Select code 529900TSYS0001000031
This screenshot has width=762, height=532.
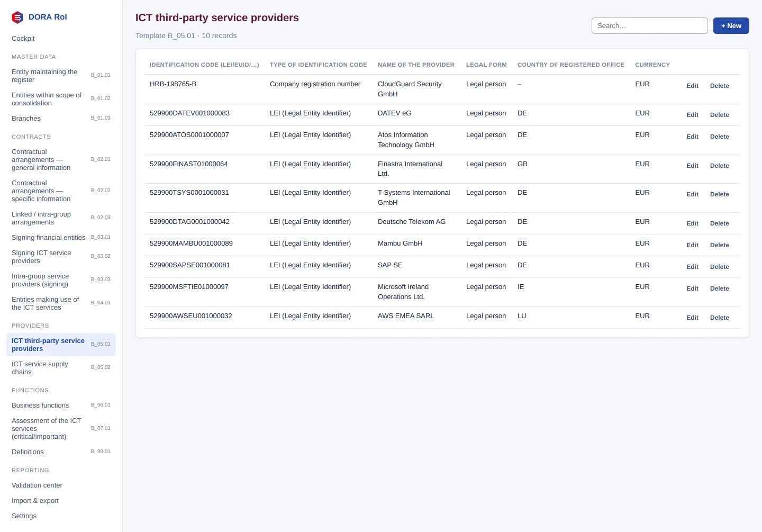[189, 193]
